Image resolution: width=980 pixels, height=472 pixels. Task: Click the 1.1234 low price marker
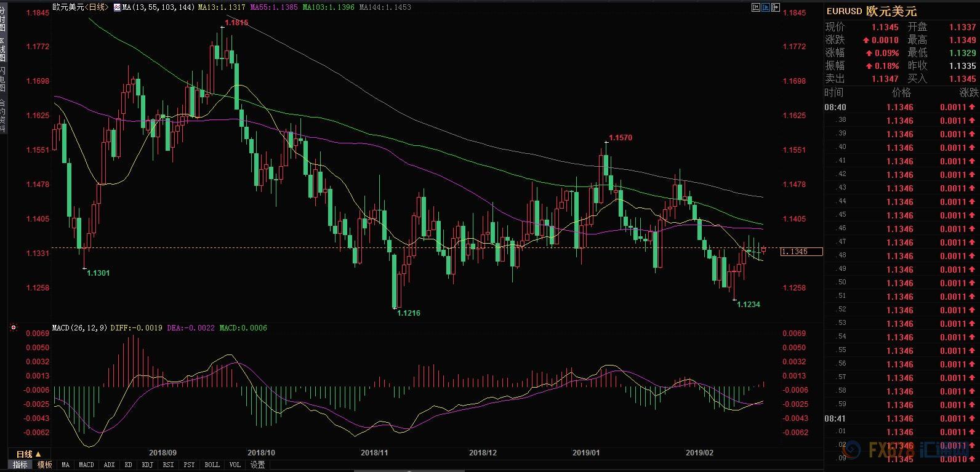[x=749, y=305]
